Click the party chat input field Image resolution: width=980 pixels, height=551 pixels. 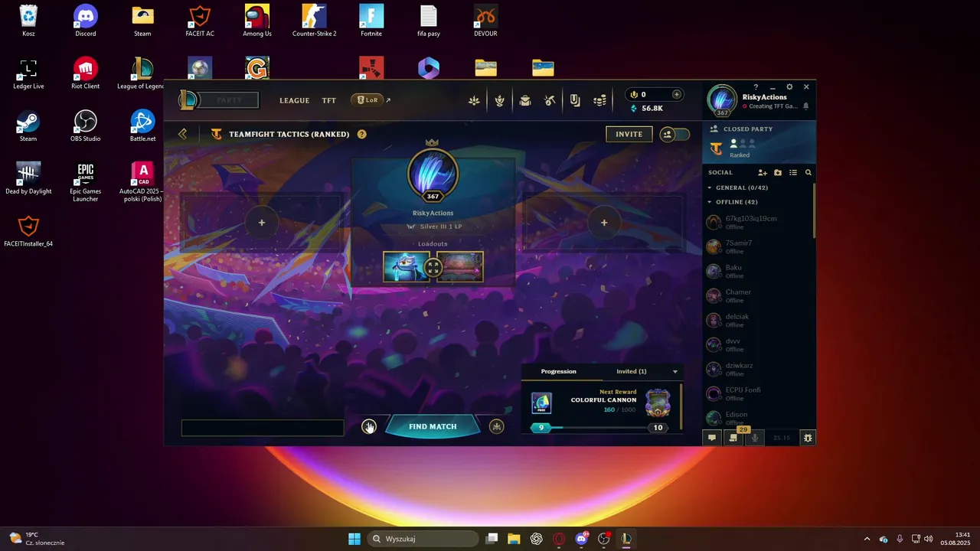click(x=263, y=428)
